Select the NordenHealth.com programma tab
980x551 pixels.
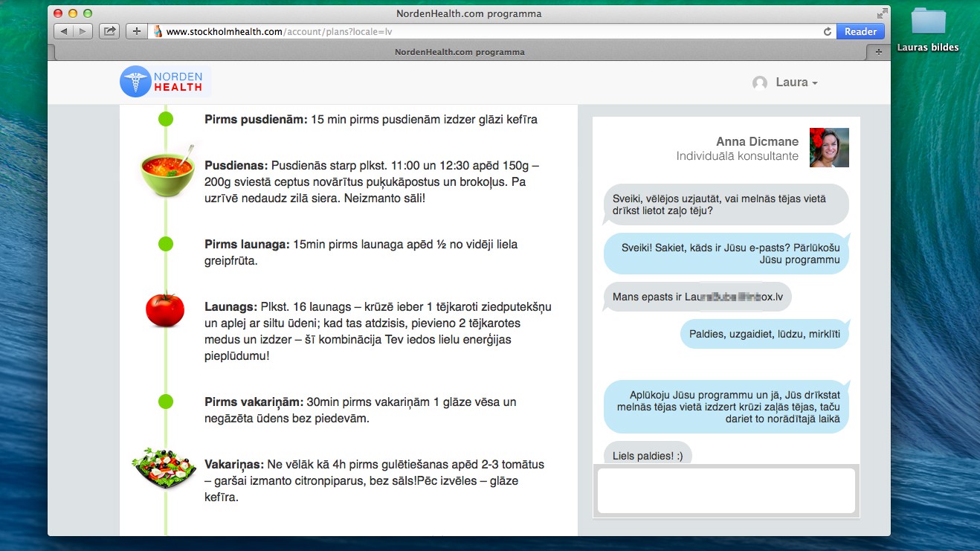click(x=460, y=52)
